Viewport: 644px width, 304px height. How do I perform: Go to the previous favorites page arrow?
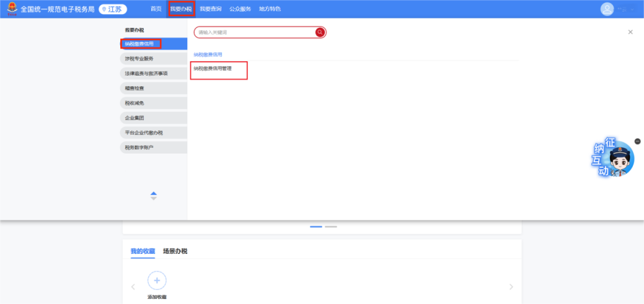pos(133,287)
